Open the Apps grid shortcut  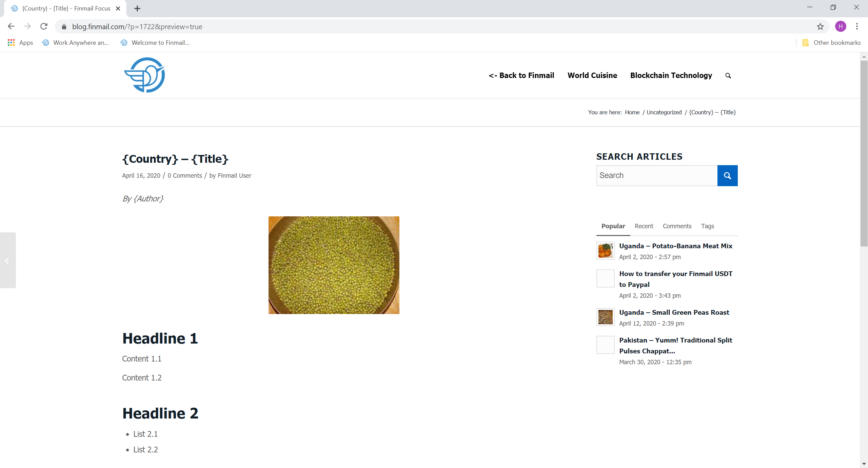(20, 42)
